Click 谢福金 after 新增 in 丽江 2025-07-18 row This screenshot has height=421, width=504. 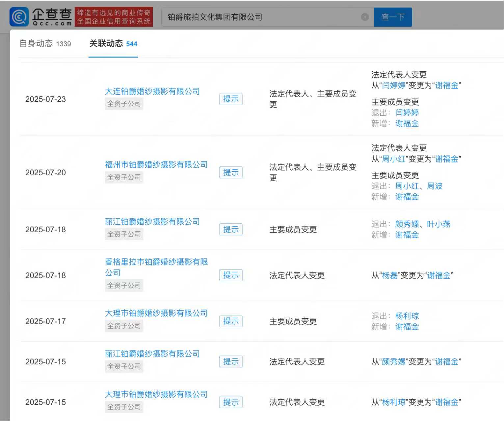pyautogui.click(x=407, y=235)
